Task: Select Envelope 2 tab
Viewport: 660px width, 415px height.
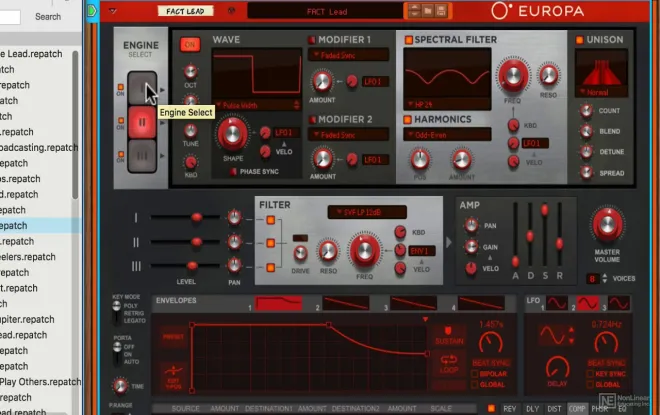Action: pyautogui.click(x=346, y=303)
